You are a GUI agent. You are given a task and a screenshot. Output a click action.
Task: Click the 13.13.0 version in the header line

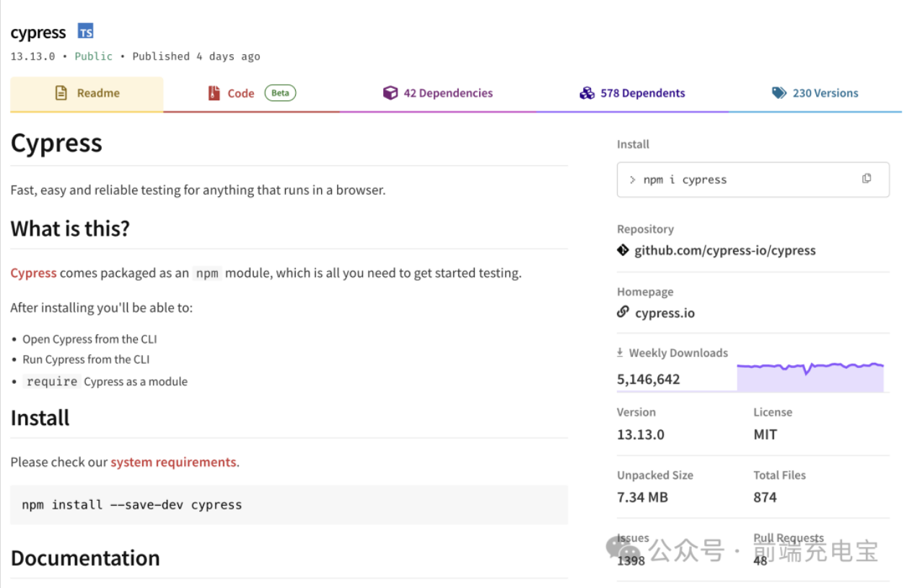[32, 56]
